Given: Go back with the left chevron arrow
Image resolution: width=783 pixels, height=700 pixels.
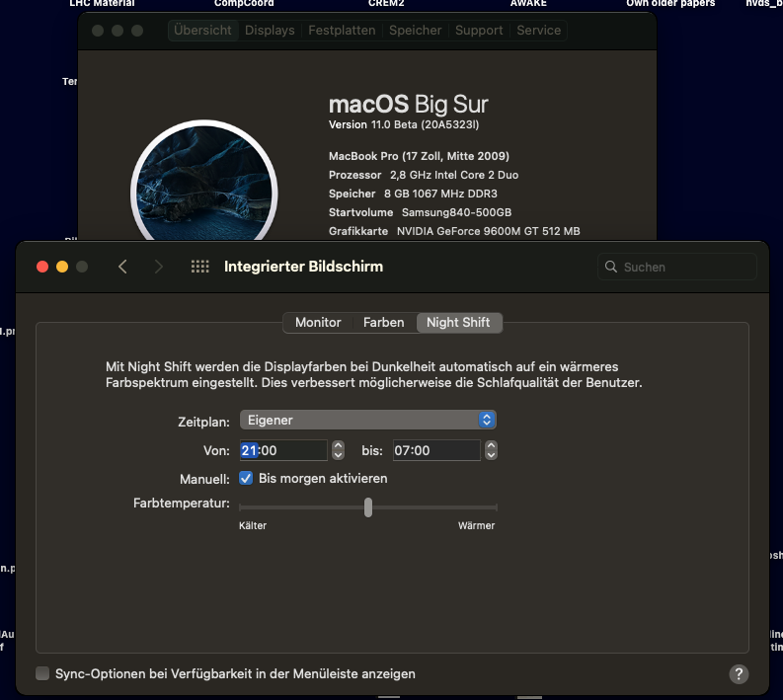Looking at the screenshot, I should coord(122,267).
